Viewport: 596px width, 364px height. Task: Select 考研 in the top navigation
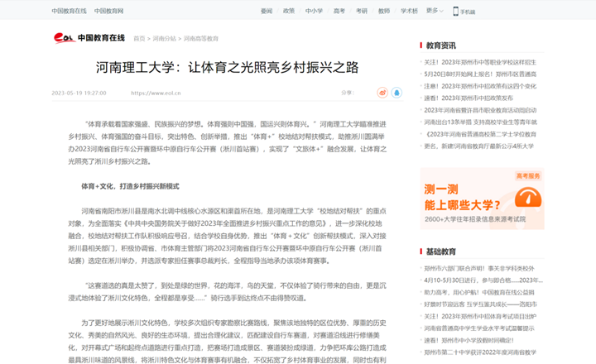tap(362, 12)
